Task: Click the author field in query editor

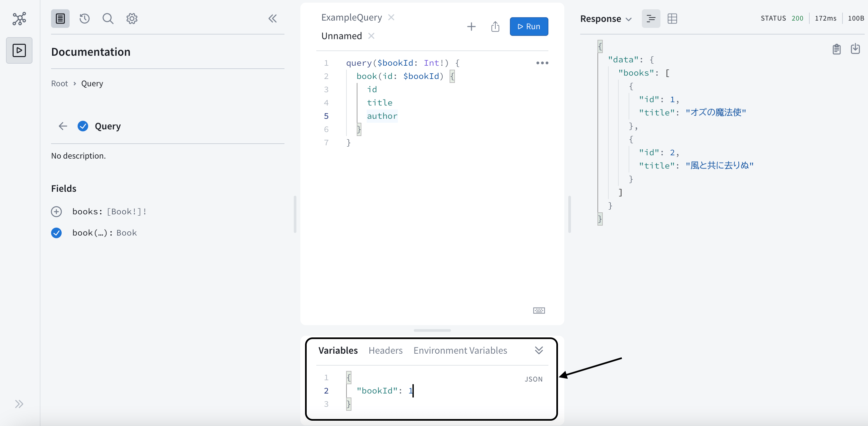Action: (x=382, y=116)
